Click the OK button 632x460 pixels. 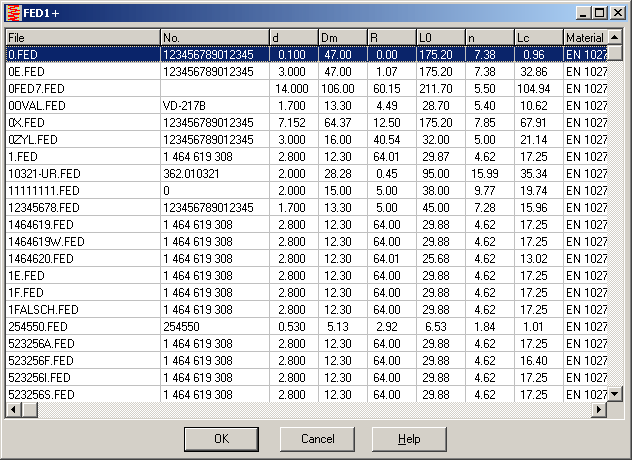pos(221,439)
